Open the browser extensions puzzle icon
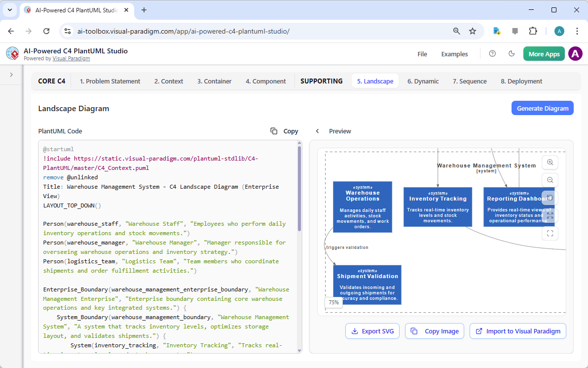The height and width of the screenshot is (368, 588). (533, 31)
